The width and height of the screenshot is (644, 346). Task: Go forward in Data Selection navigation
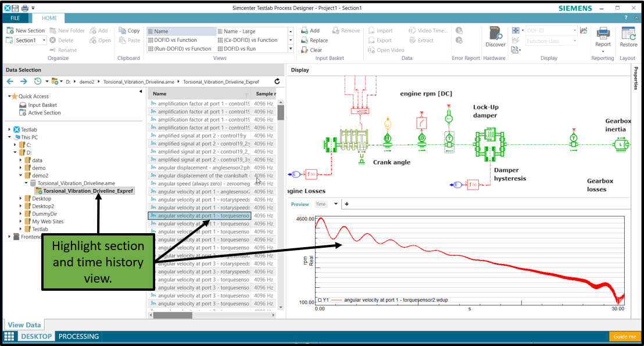pos(23,81)
